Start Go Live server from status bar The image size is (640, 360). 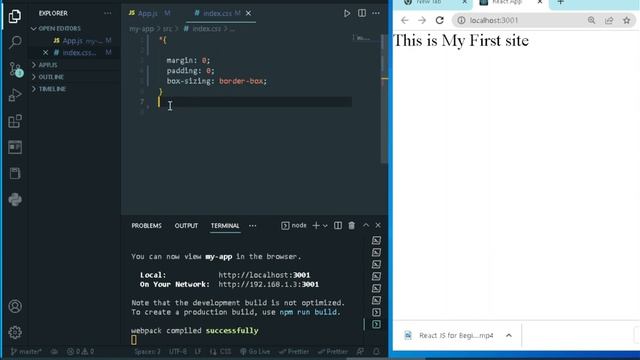tap(255, 351)
